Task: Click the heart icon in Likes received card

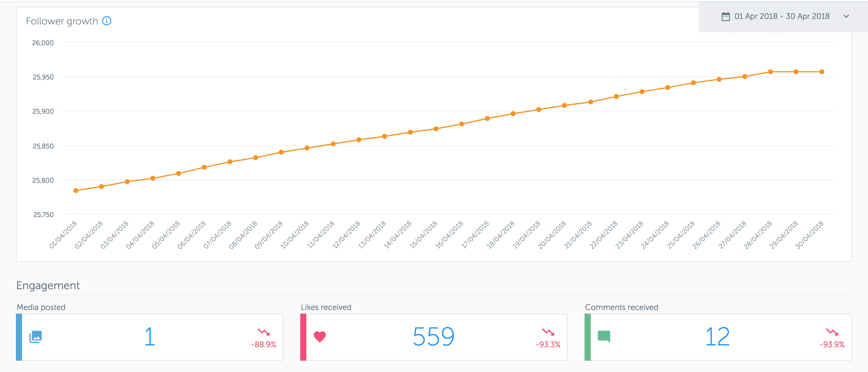Action: point(319,336)
